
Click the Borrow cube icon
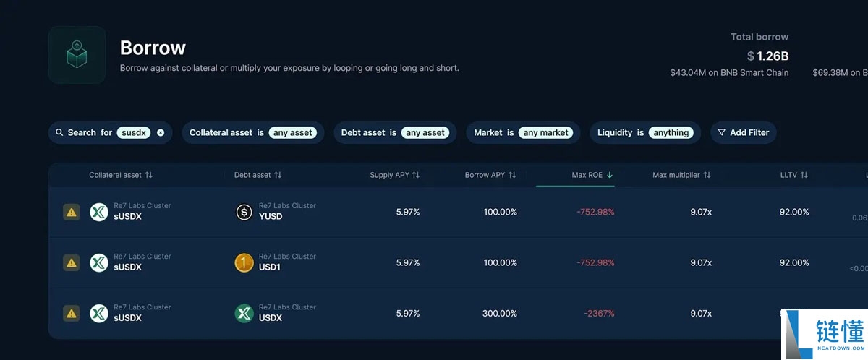tap(77, 55)
